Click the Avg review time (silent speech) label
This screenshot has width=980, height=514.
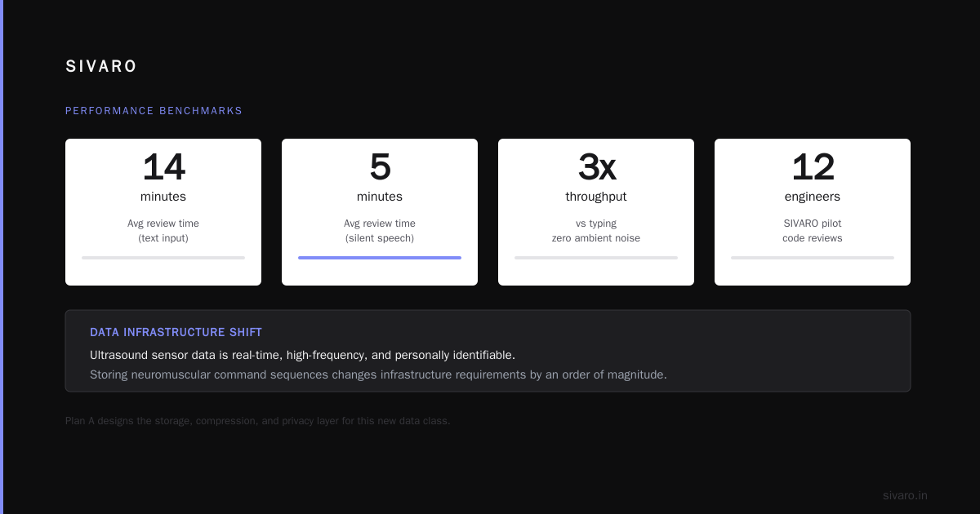pyautogui.click(x=380, y=231)
